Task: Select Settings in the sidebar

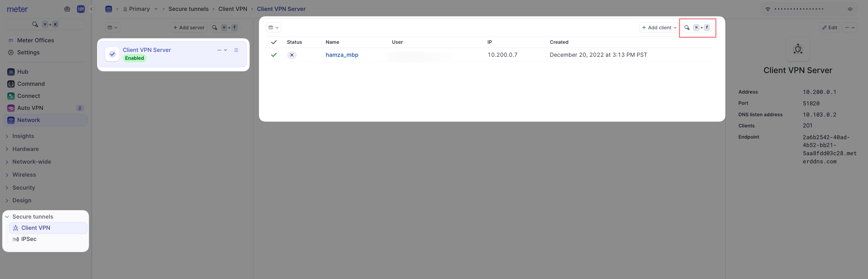Action: (x=28, y=52)
